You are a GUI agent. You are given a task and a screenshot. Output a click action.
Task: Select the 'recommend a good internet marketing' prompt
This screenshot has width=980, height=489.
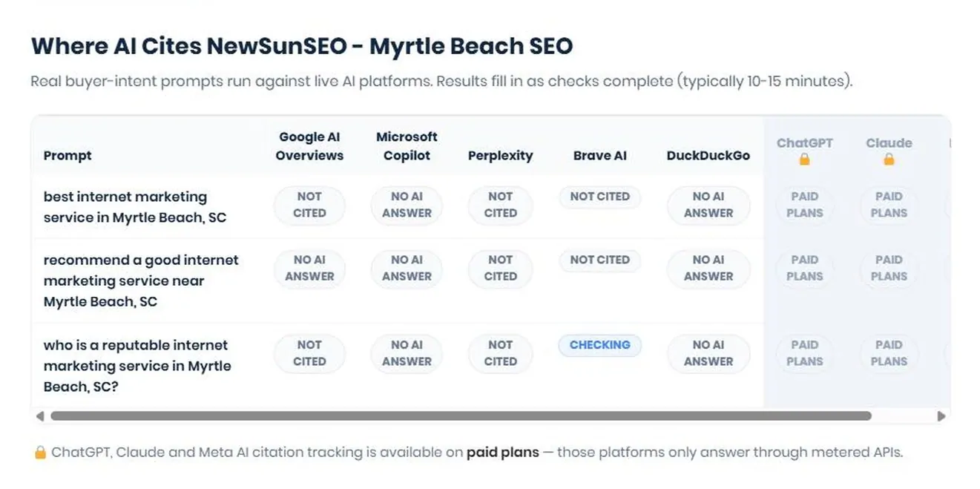141,280
